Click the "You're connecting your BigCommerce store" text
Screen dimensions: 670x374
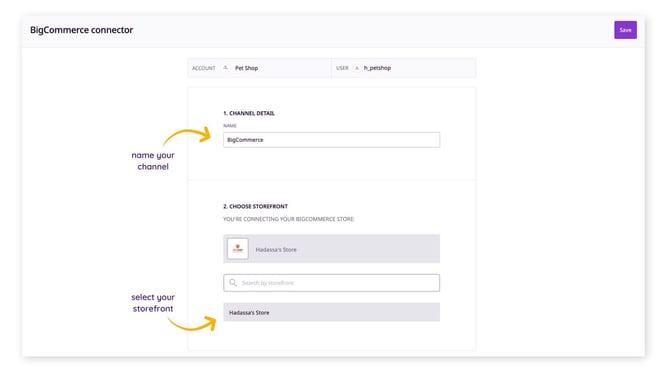[288, 219]
